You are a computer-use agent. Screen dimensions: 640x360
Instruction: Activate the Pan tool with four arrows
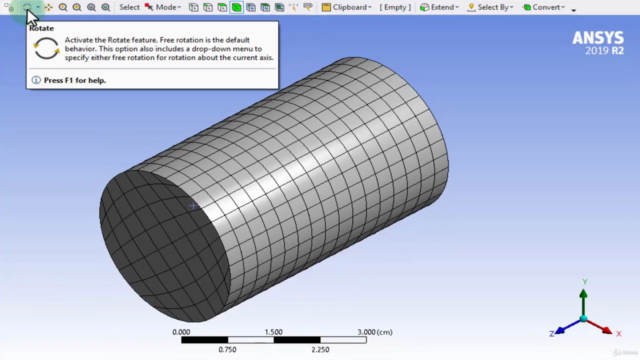coord(49,7)
